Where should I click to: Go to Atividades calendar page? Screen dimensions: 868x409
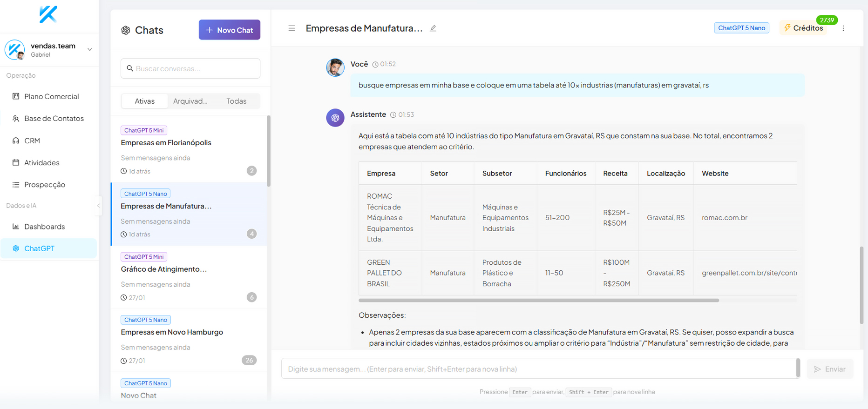41,162
